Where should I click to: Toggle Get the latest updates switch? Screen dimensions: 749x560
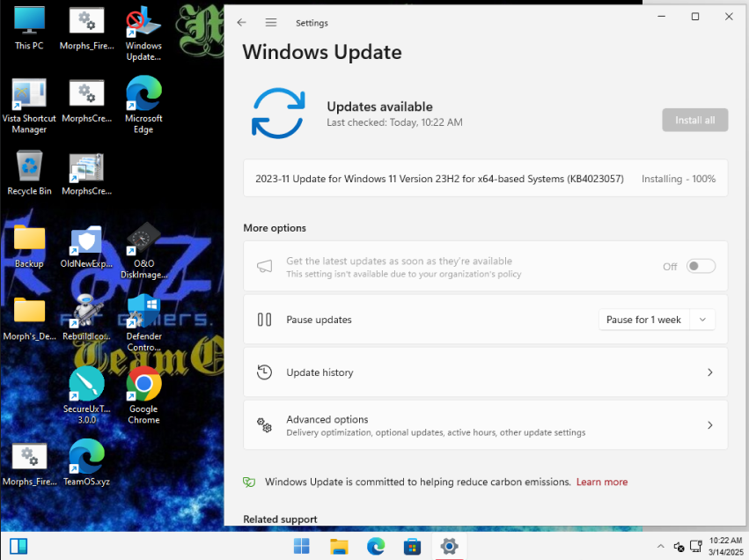pos(701,266)
